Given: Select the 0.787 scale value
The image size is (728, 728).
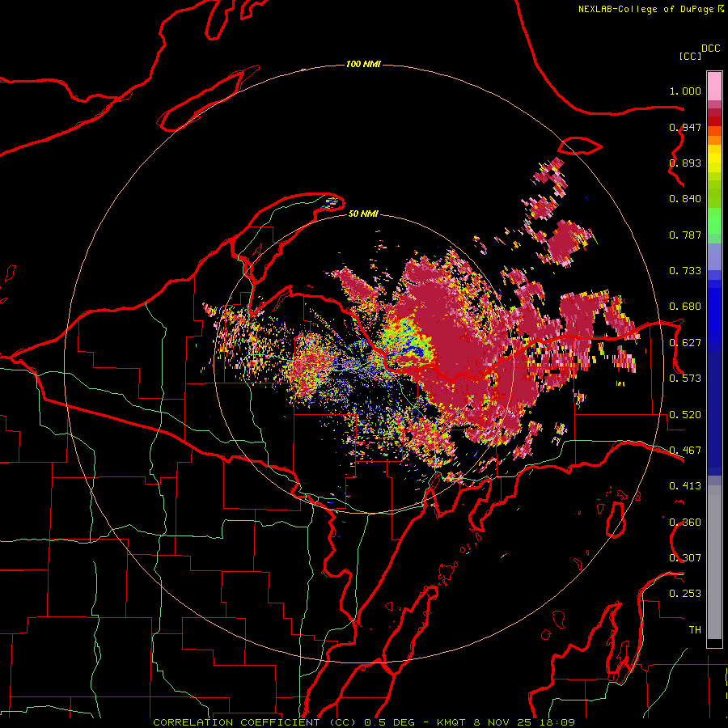Looking at the screenshot, I should [x=685, y=235].
